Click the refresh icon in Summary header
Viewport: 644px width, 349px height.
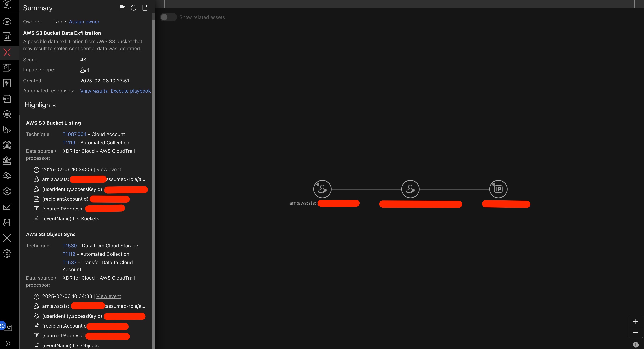pos(134,8)
